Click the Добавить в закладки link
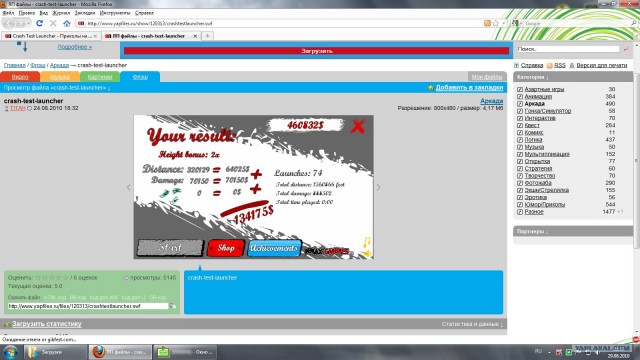 pyautogui.click(x=469, y=88)
